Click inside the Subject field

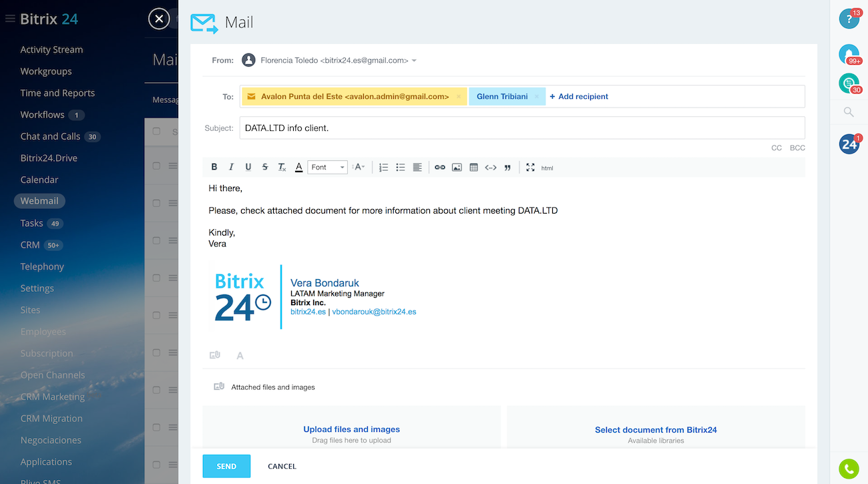[x=521, y=128]
